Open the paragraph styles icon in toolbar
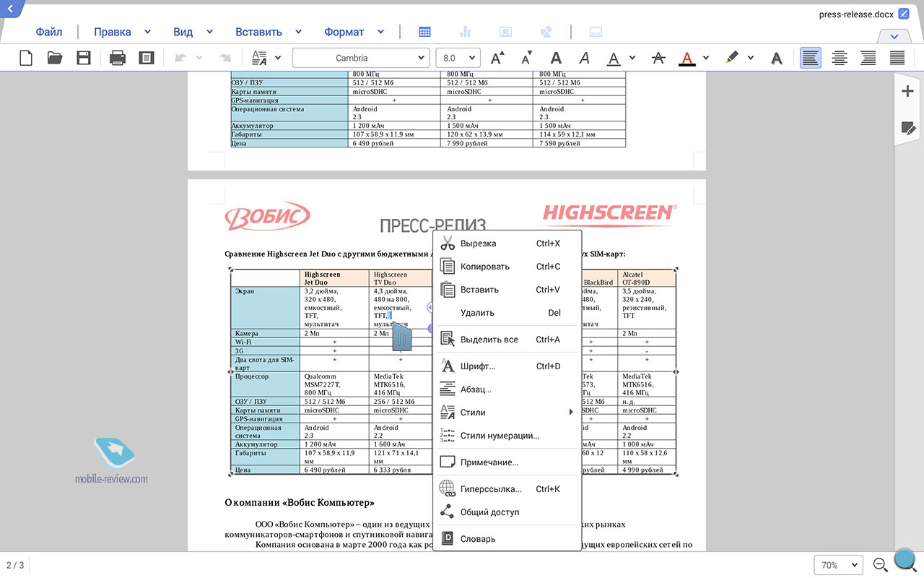 [258, 58]
